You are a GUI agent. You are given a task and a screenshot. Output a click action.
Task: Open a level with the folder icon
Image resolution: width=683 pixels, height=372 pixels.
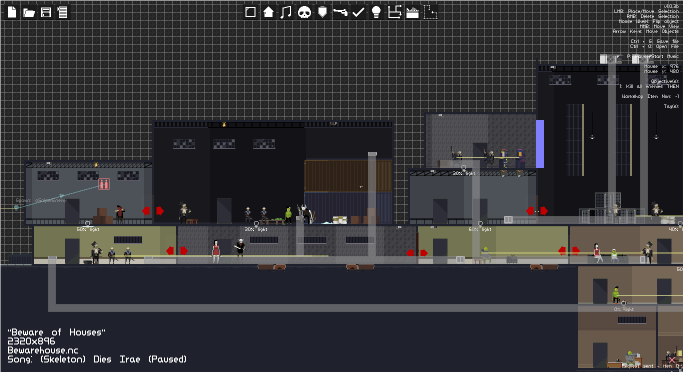[29, 12]
